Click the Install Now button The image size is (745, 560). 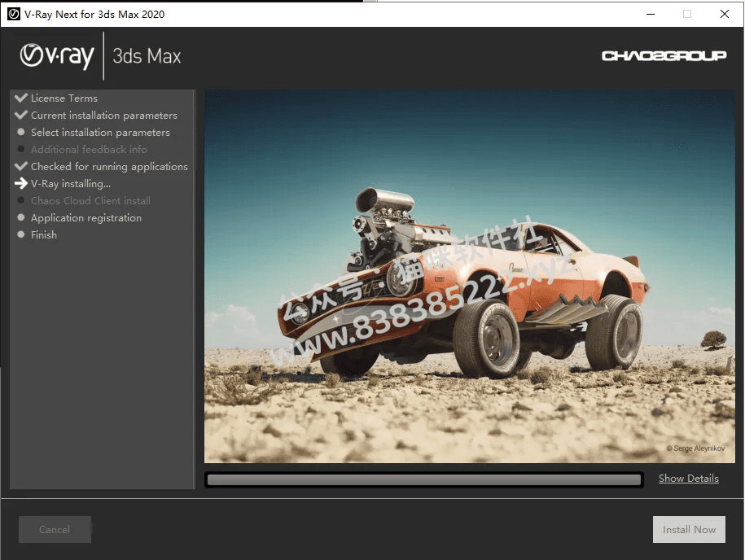click(x=689, y=530)
